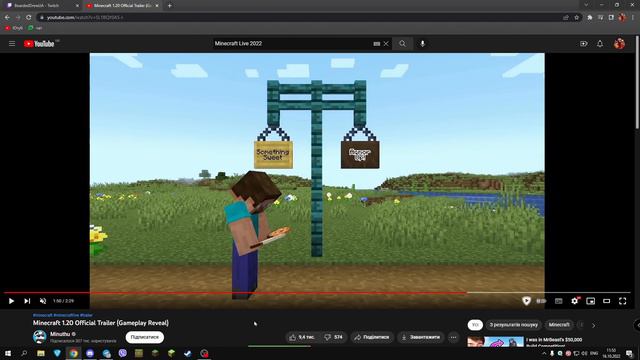This screenshot has height=360, width=640.
Task: Start voice search with microphone
Action: [x=422, y=44]
